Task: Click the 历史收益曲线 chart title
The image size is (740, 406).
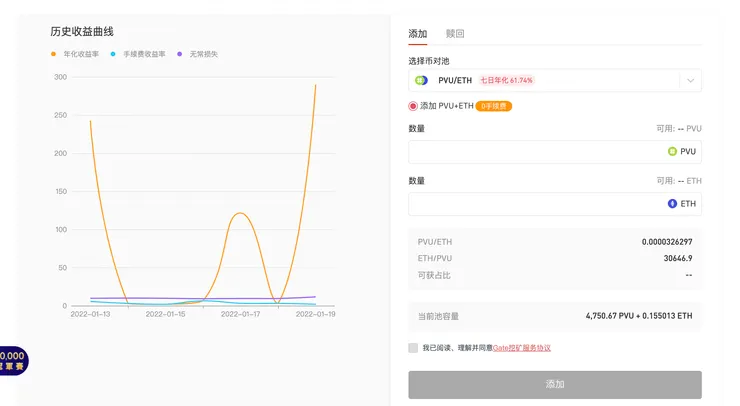Action: [82, 32]
